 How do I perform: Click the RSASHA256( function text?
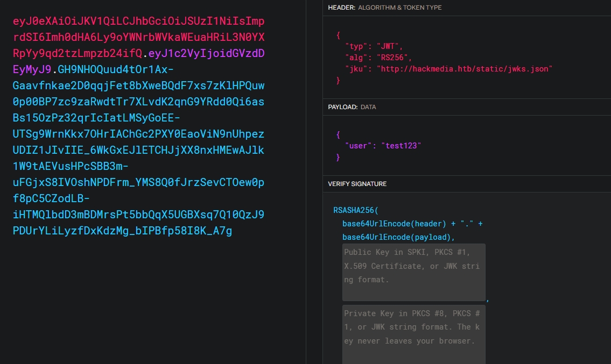click(356, 210)
